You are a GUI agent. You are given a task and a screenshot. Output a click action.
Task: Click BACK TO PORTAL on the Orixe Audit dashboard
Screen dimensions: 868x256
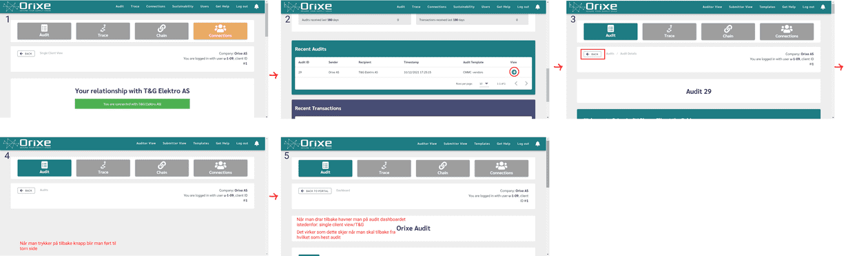[x=315, y=190]
